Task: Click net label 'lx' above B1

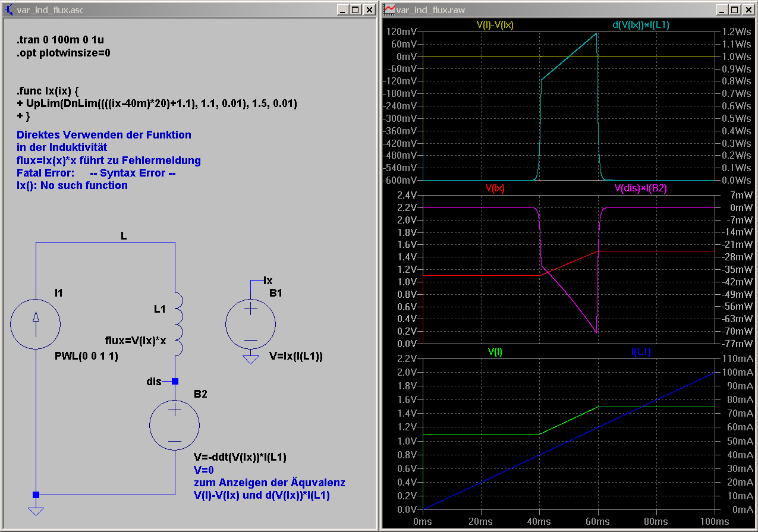Action: point(268,280)
